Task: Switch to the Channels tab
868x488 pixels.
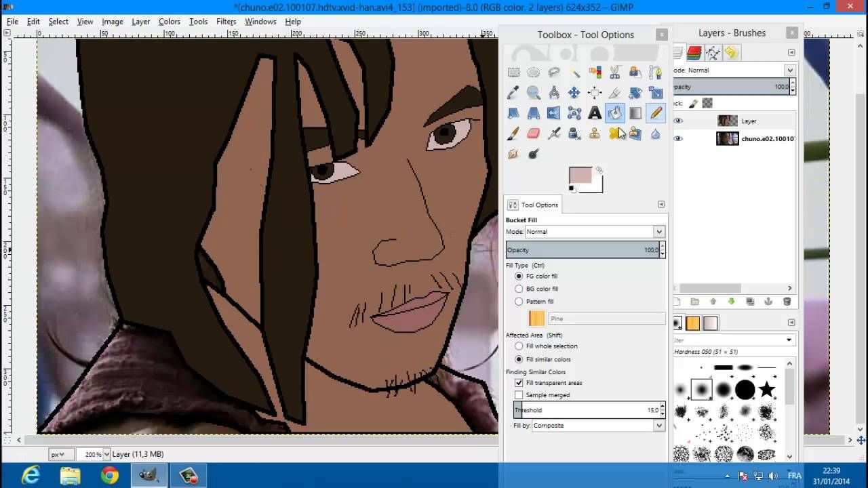Action: pyautogui.click(x=694, y=53)
